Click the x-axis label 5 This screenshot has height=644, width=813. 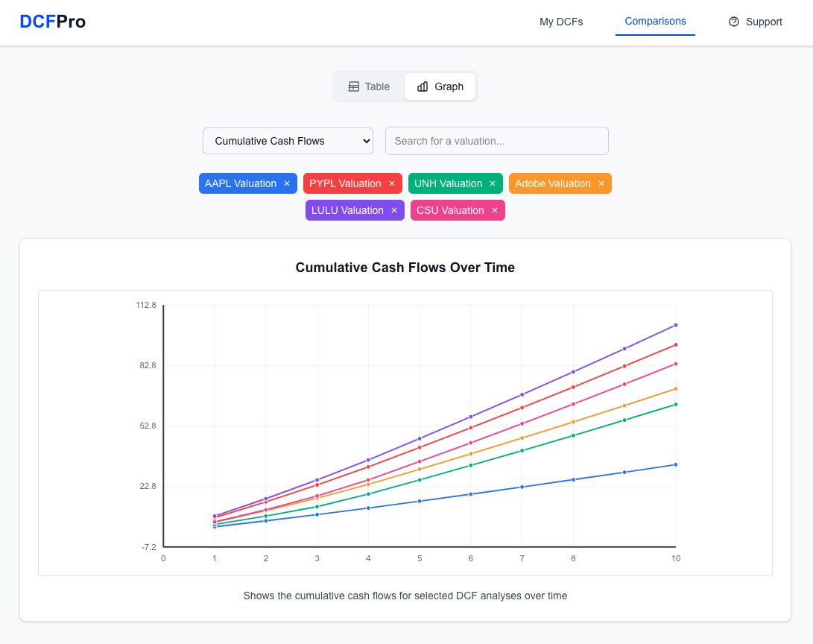tap(420, 558)
